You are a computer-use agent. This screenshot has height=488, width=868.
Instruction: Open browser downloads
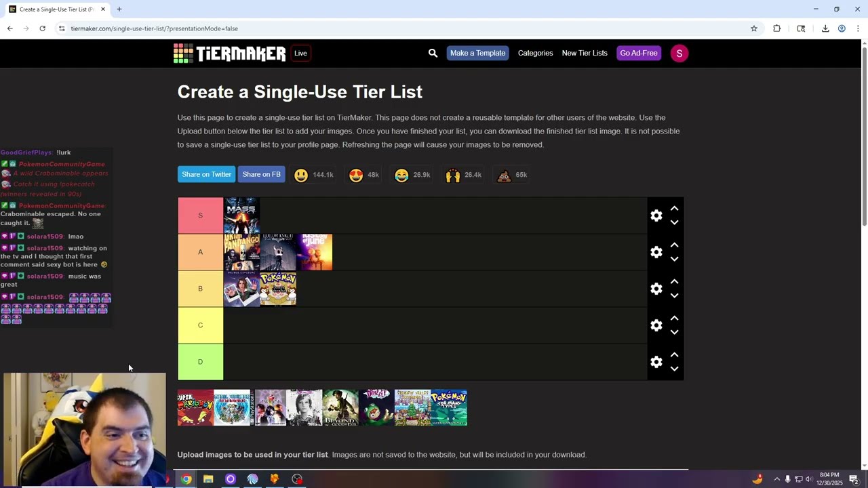click(x=825, y=28)
